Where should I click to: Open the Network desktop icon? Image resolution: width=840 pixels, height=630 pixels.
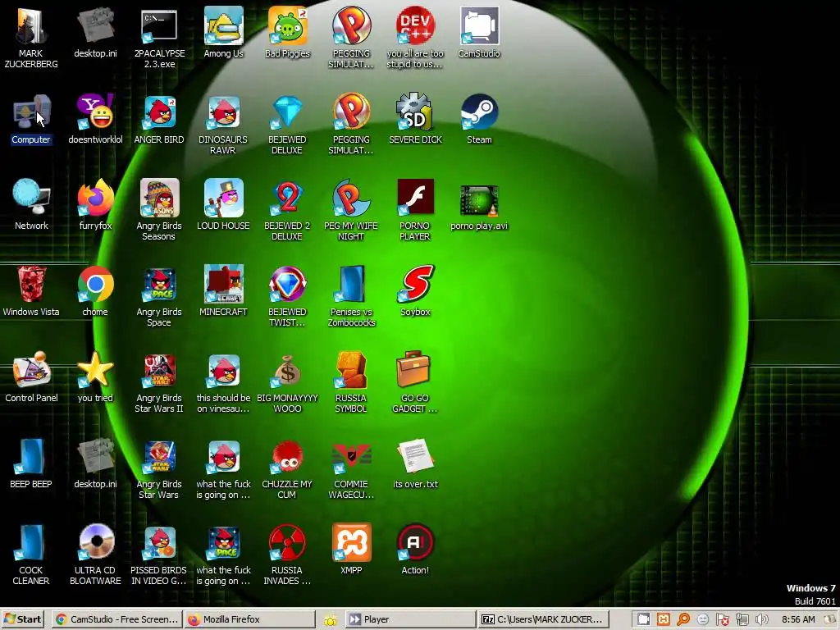pyautogui.click(x=31, y=204)
